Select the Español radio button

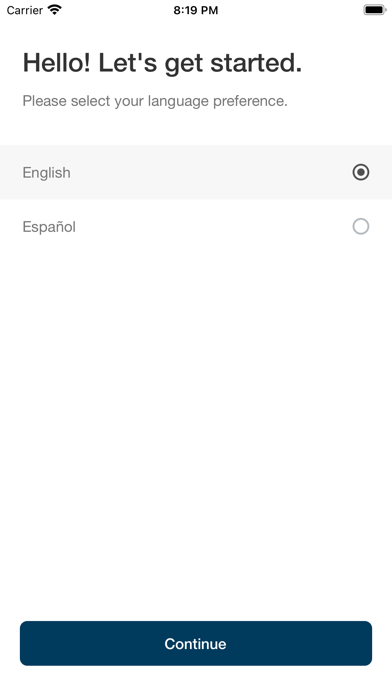(x=360, y=226)
